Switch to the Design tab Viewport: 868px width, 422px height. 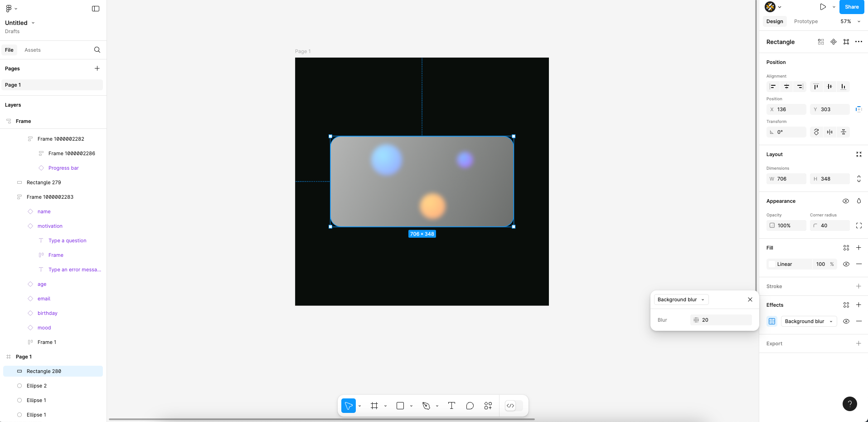point(775,21)
